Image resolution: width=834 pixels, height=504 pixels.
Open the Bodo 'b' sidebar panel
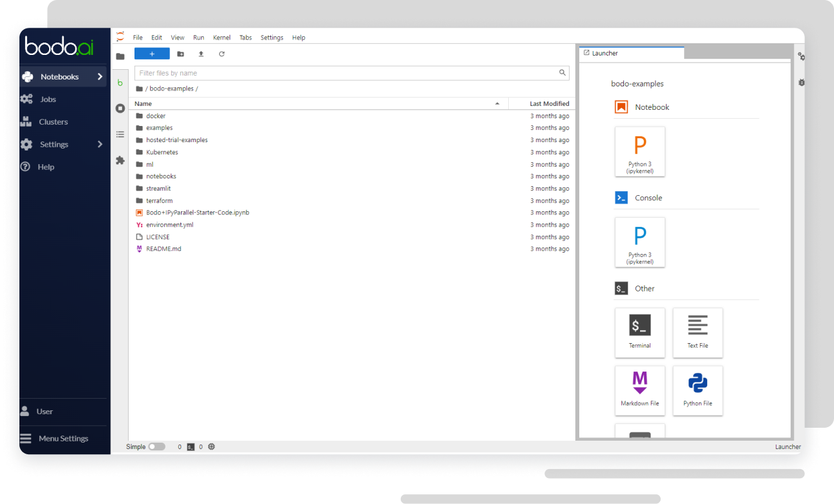120,83
